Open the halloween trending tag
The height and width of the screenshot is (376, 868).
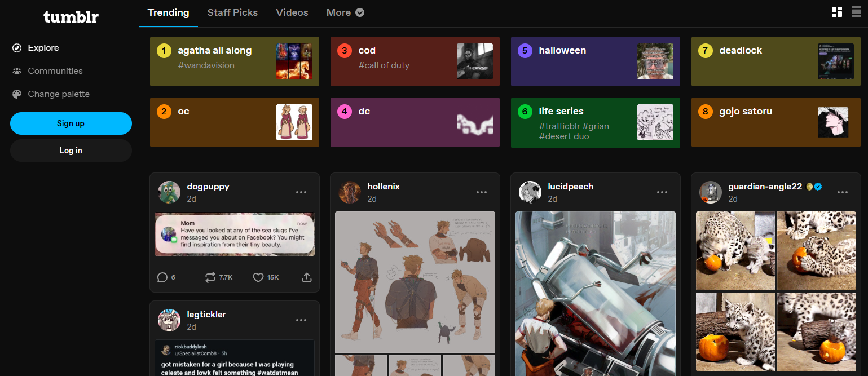596,61
